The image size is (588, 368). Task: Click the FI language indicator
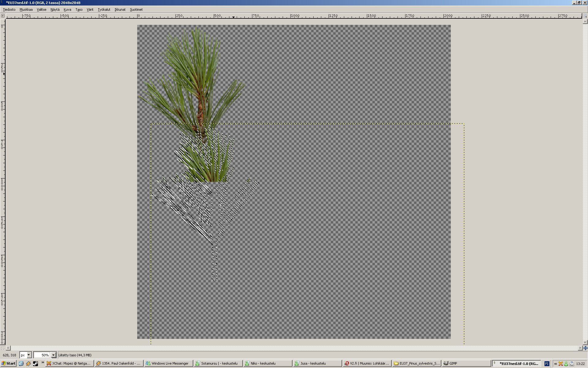pos(547,363)
